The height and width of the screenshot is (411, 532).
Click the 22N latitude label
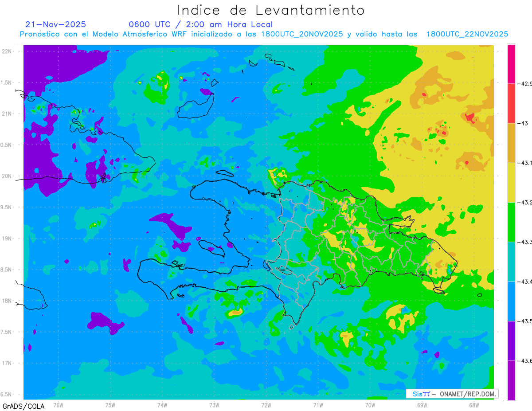[7, 51]
